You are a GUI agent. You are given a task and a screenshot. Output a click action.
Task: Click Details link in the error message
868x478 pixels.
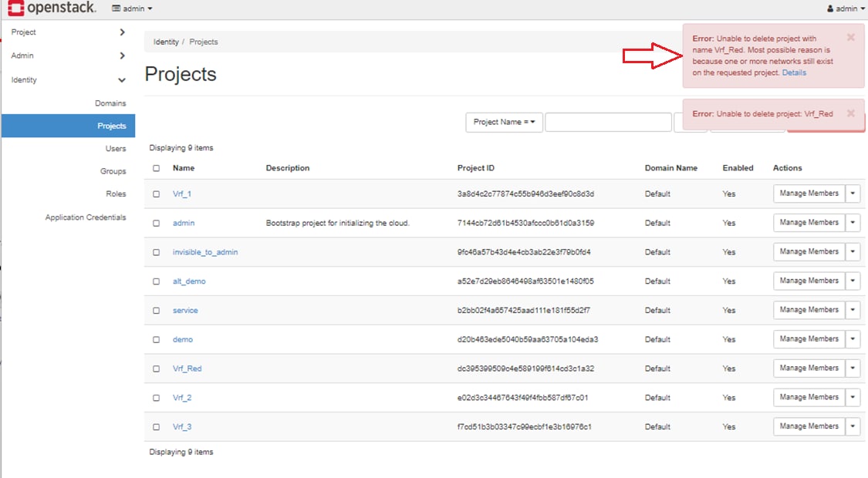(794, 72)
